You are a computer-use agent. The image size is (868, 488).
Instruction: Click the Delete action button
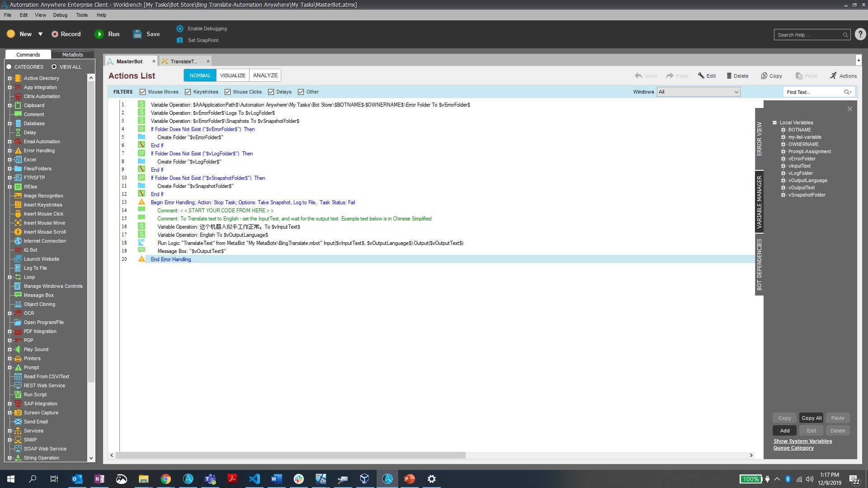point(737,76)
